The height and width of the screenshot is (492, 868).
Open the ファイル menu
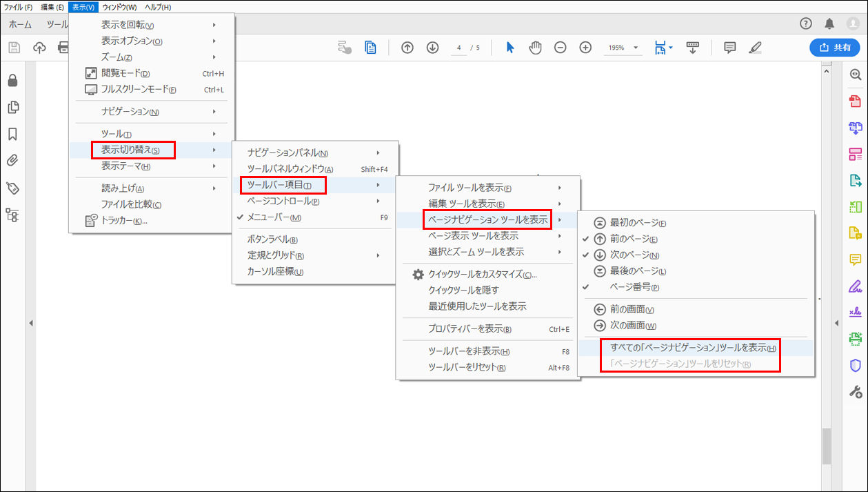pos(18,7)
